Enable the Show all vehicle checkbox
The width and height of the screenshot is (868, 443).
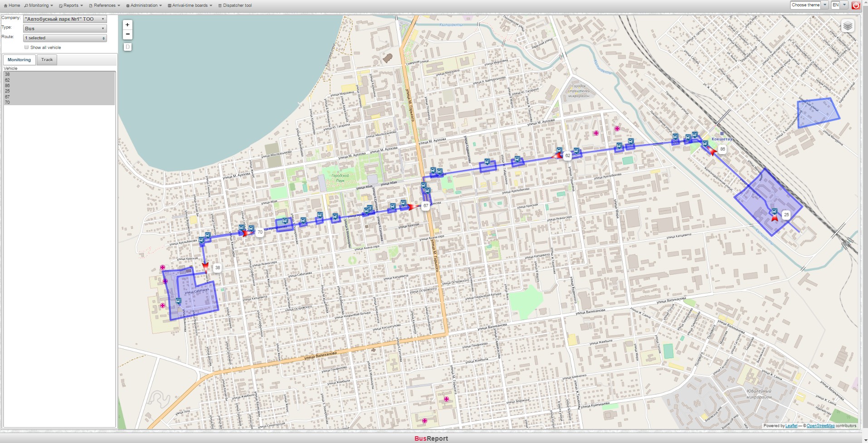pos(26,47)
